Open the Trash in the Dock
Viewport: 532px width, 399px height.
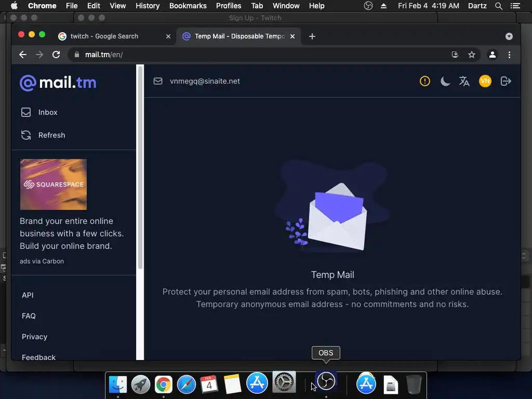[414, 384]
